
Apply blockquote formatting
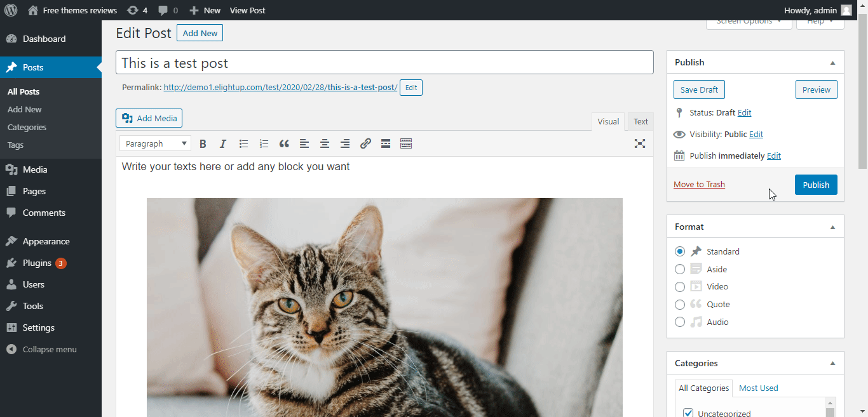[x=284, y=143]
